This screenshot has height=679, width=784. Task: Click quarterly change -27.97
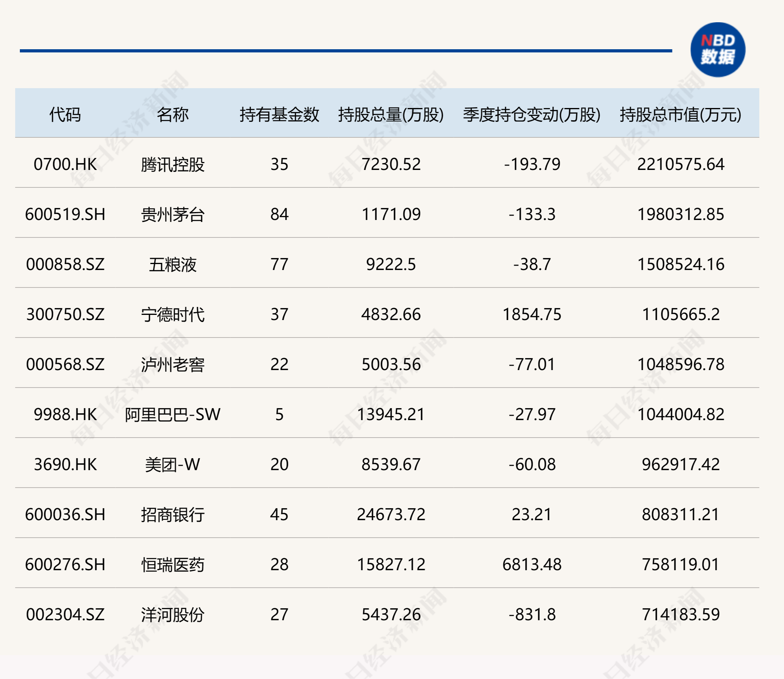coord(532,415)
